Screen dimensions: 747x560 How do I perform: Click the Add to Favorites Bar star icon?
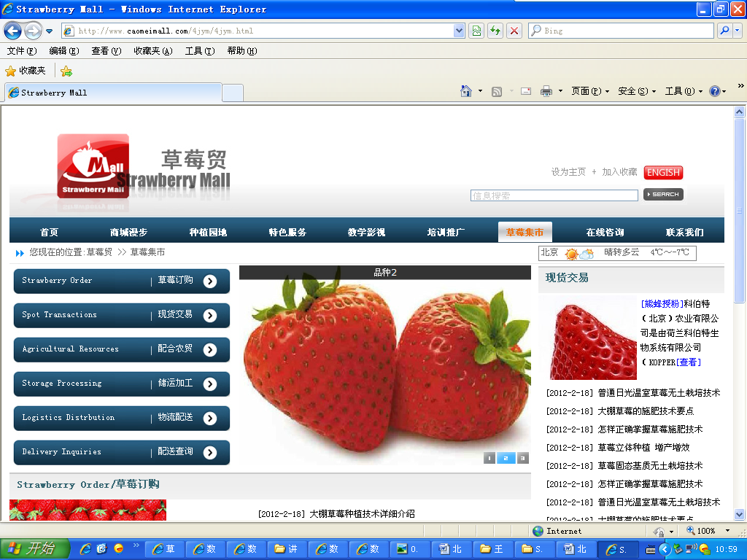tap(66, 71)
